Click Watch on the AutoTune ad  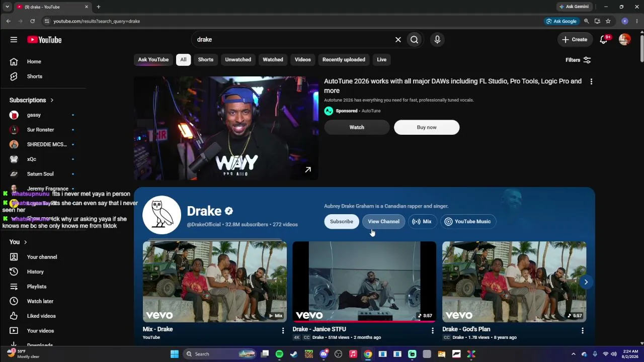pos(357,128)
